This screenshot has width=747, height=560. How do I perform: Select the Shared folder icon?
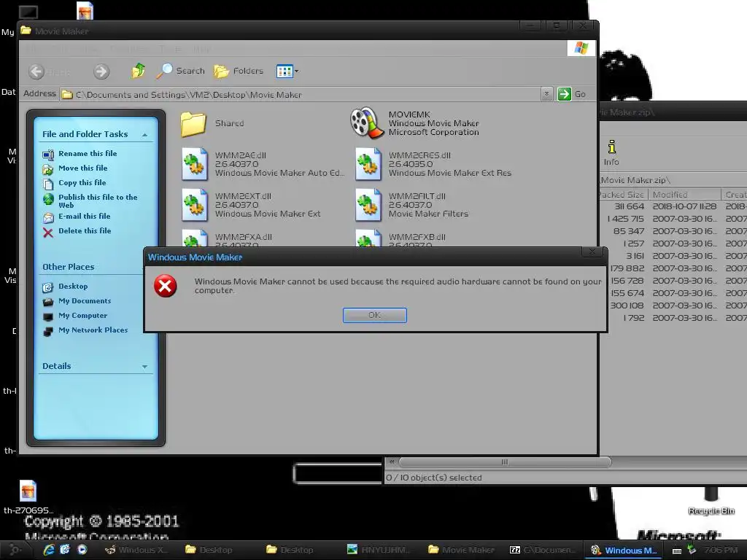pyautogui.click(x=193, y=123)
